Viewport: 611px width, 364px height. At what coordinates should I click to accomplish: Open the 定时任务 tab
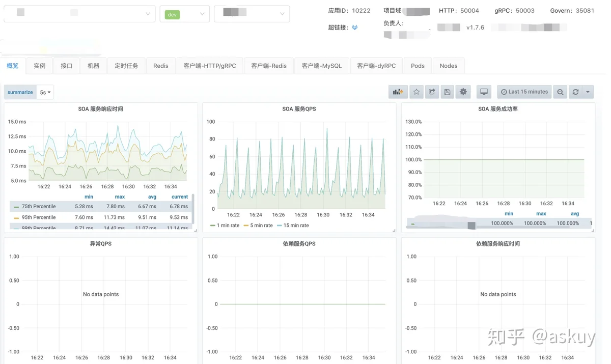point(126,66)
